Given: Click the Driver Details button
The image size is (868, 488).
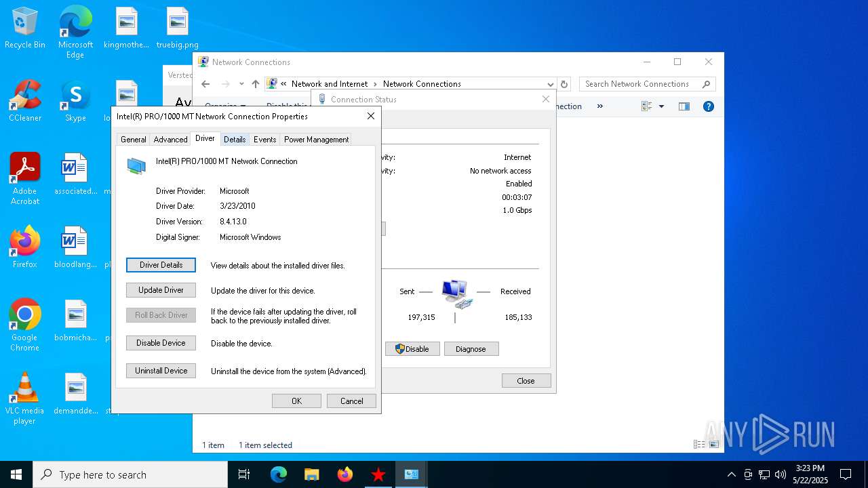Looking at the screenshot, I should click(x=161, y=265).
